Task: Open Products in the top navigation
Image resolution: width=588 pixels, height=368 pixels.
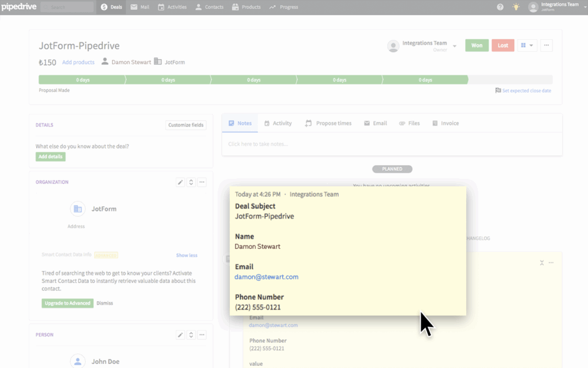Action: click(x=246, y=7)
